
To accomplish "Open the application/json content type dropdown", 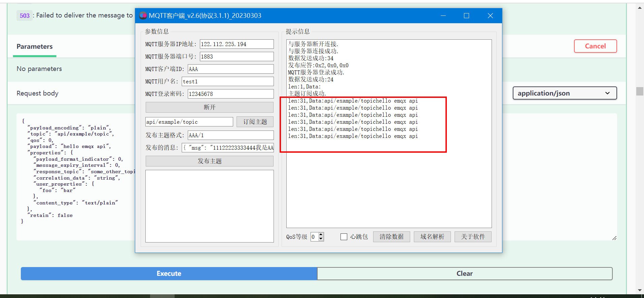I will 565,93.
